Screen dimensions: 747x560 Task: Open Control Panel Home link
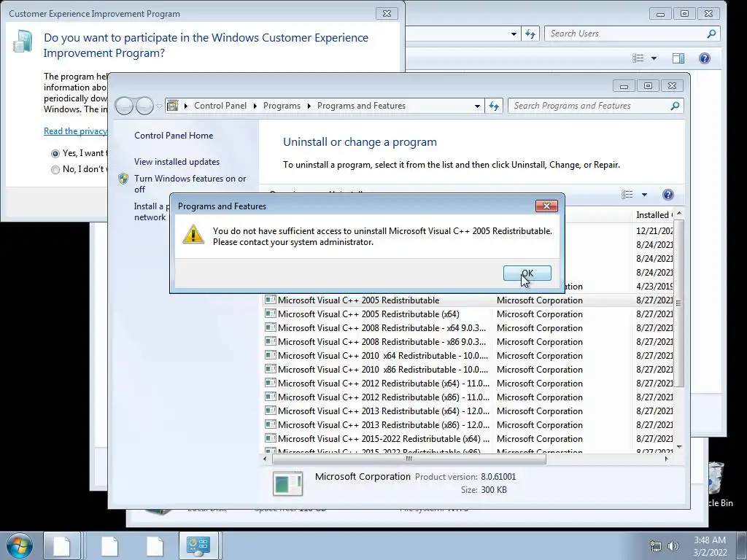point(174,135)
